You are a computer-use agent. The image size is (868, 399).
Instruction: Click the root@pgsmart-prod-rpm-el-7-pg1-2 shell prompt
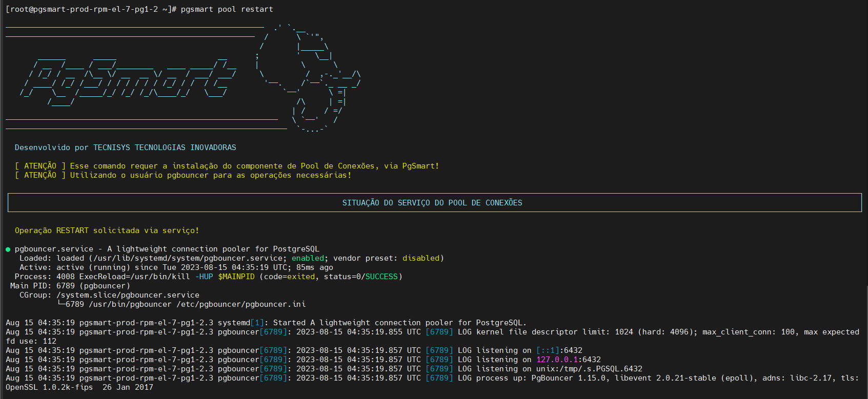point(91,9)
